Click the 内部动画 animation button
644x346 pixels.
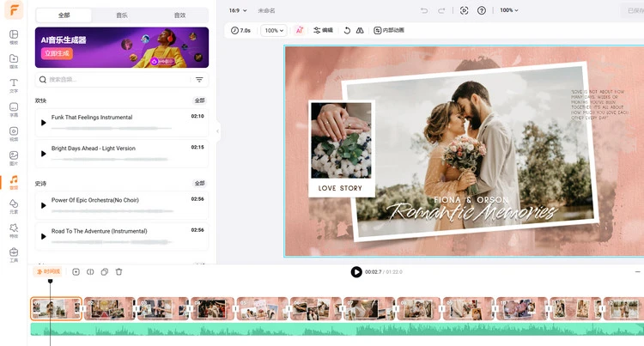pos(388,30)
